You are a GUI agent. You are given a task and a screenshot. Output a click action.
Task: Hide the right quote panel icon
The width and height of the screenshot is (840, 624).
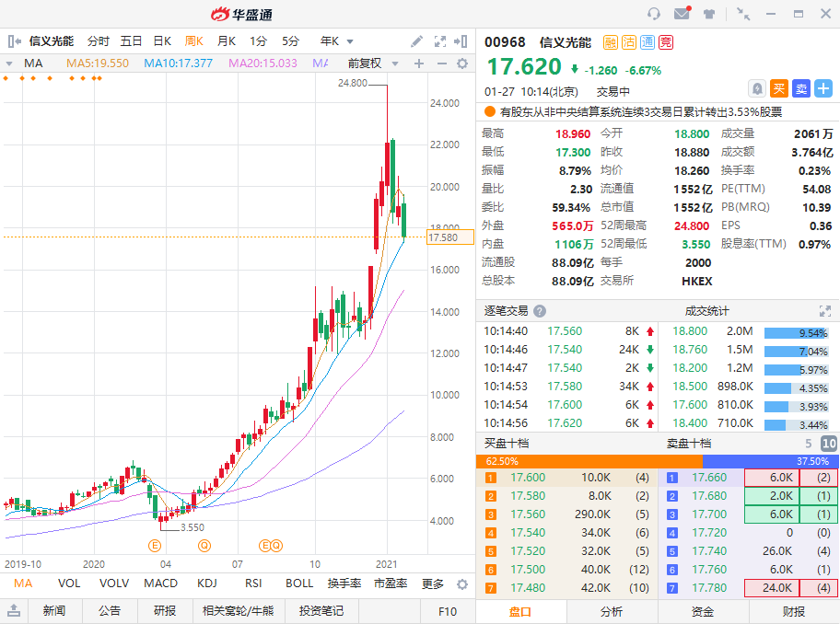461,41
